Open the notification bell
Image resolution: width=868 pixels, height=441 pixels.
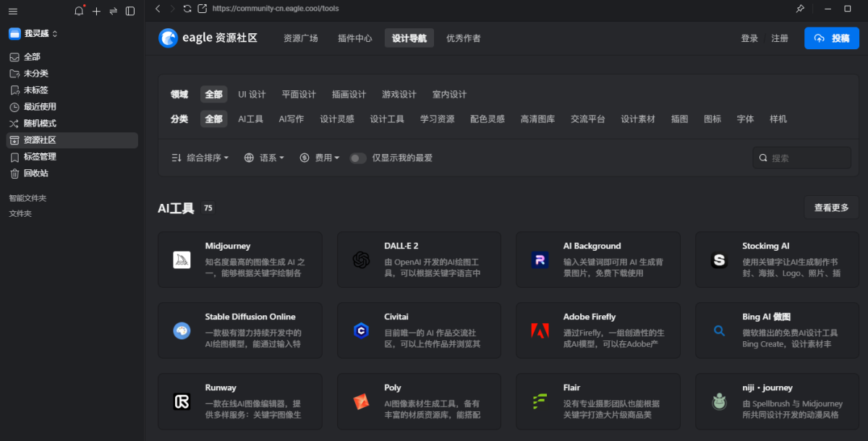coord(80,11)
